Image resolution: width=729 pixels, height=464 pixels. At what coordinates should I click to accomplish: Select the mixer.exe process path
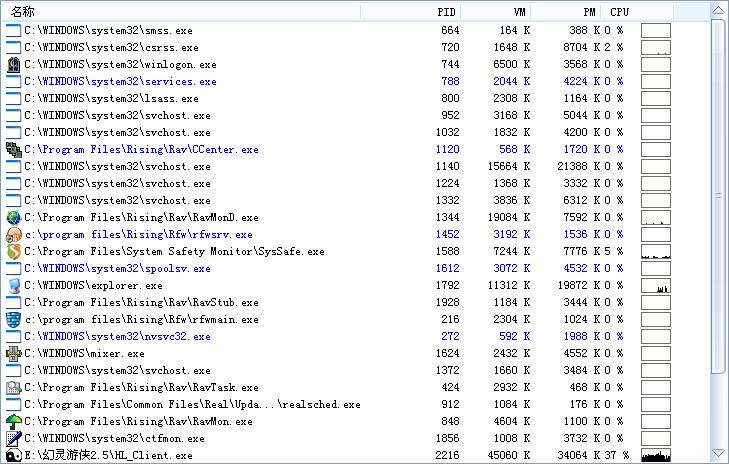[x=85, y=353]
